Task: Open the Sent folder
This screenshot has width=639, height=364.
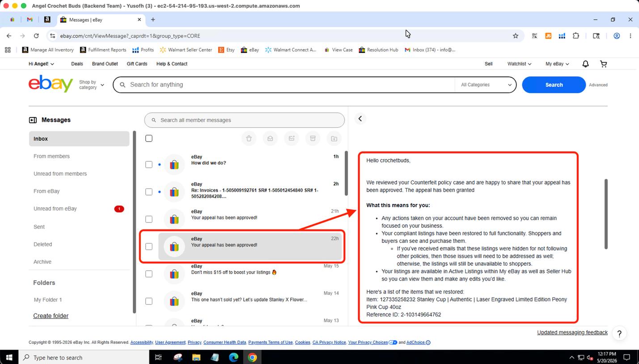Action: tap(39, 227)
